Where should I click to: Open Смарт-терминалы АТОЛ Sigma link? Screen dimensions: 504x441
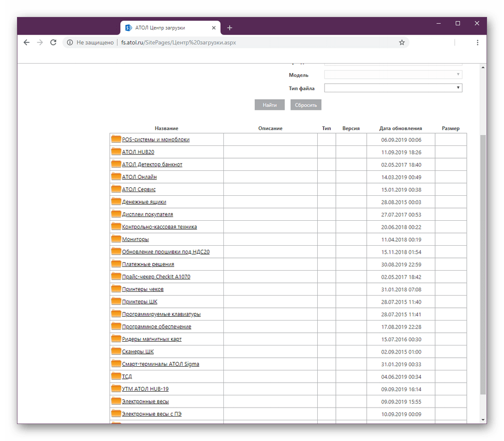[x=160, y=364]
